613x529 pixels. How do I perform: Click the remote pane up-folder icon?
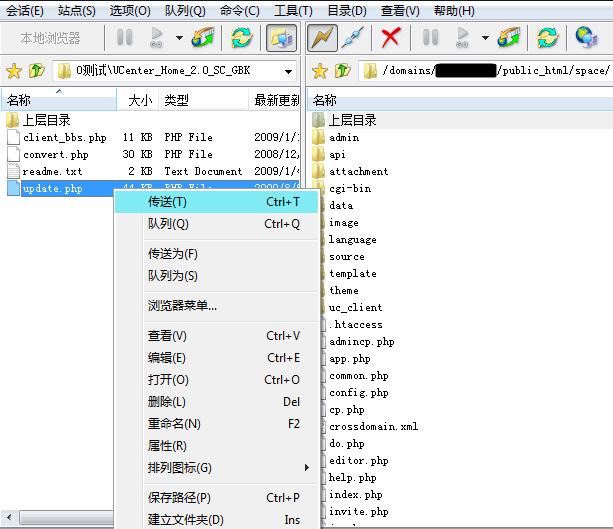[343, 71]
